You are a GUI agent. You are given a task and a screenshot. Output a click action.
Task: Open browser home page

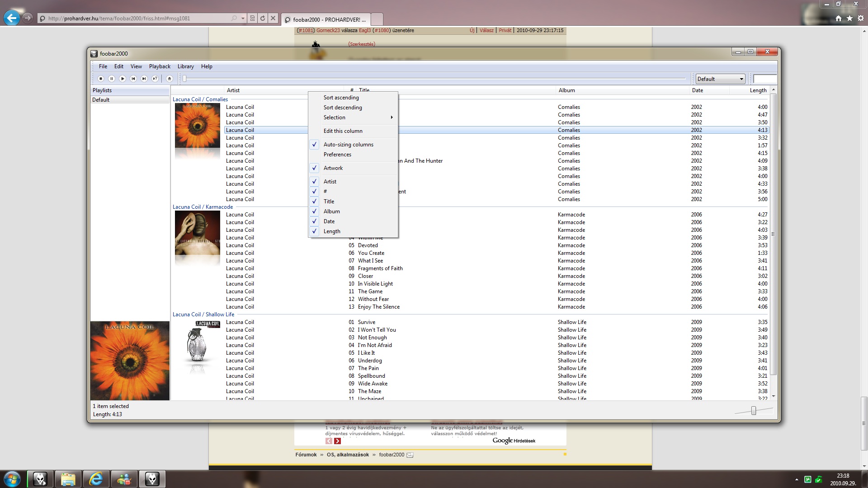click(x=839, y=19)
